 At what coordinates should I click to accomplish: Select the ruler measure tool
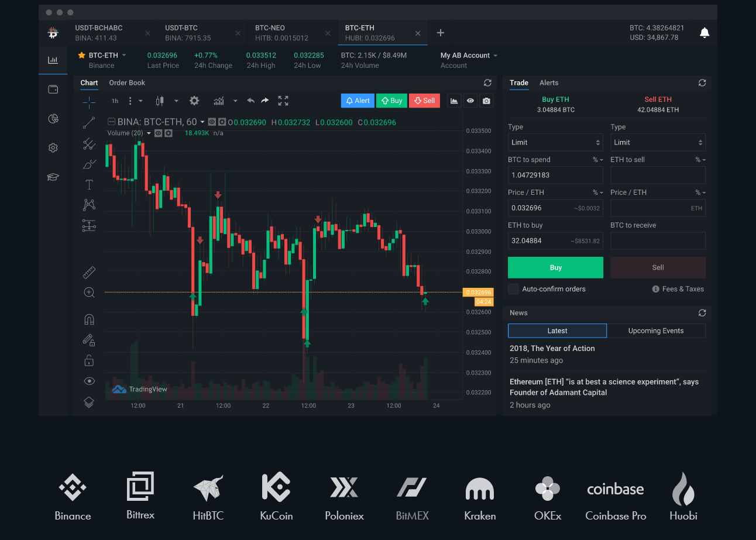click(89, 272)
